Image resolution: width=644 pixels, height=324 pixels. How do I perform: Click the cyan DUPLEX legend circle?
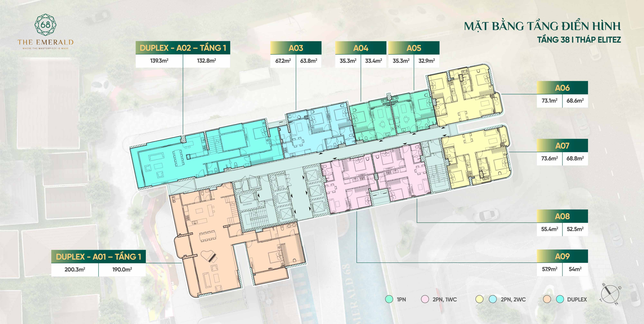tap(560, 300)
